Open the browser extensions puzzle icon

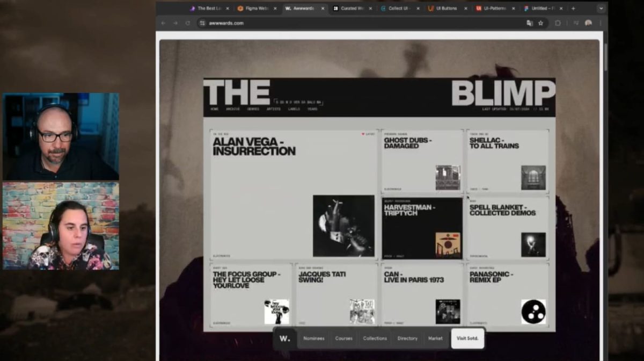click(558, 23)
